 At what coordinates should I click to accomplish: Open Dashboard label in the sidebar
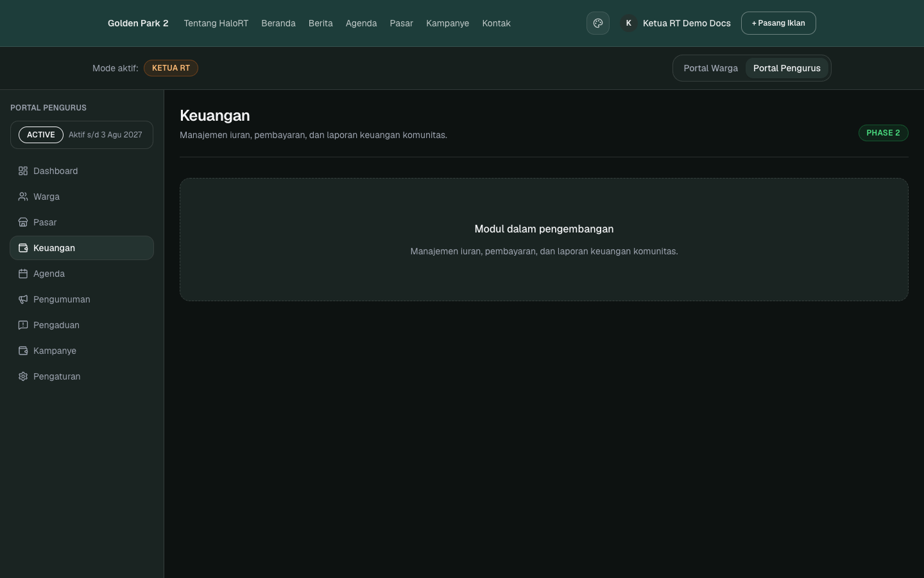tap(56, 171)
